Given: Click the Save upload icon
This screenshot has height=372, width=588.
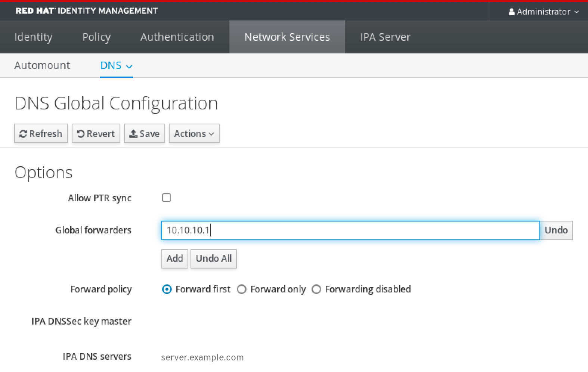Looking at the screenshot, I should (x=133, y=134).
